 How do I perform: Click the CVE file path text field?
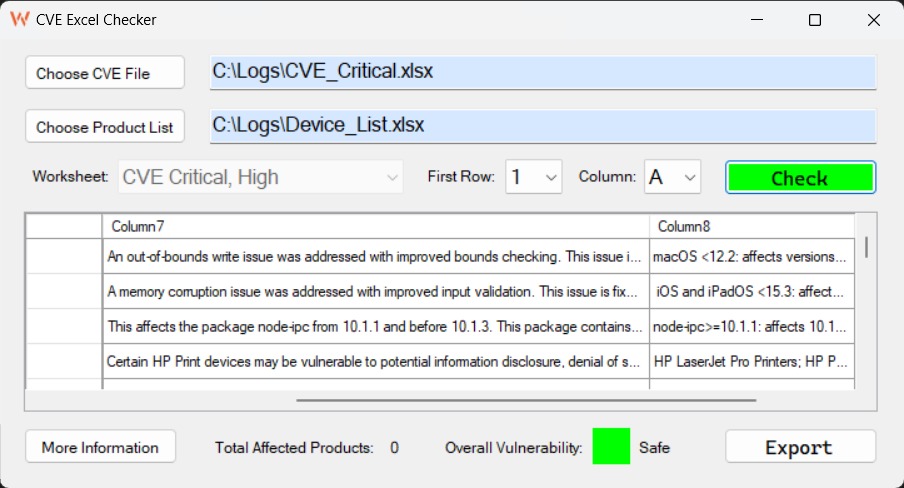click(542, 73)
